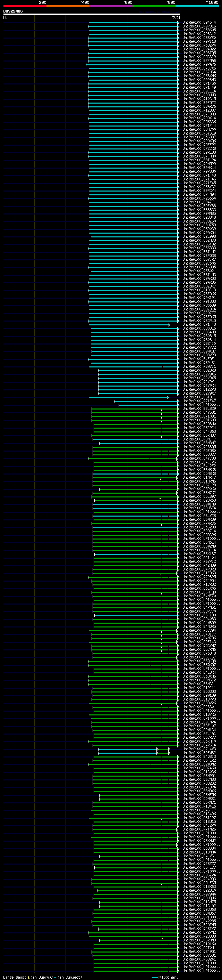The height and width of the screenshot is (980, 222).
Task: Click label UniRef100_A3LV26
Action: point(199,516)
